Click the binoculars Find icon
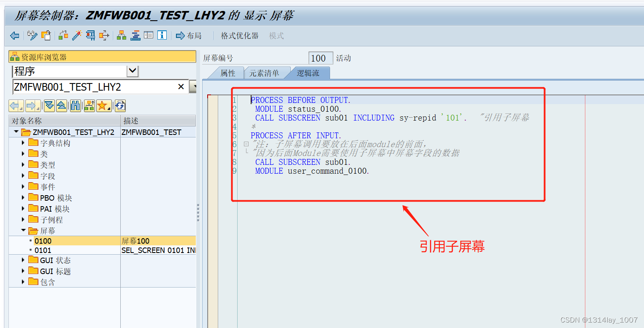This screenshot has width=644, height=328. pos(76,106)
